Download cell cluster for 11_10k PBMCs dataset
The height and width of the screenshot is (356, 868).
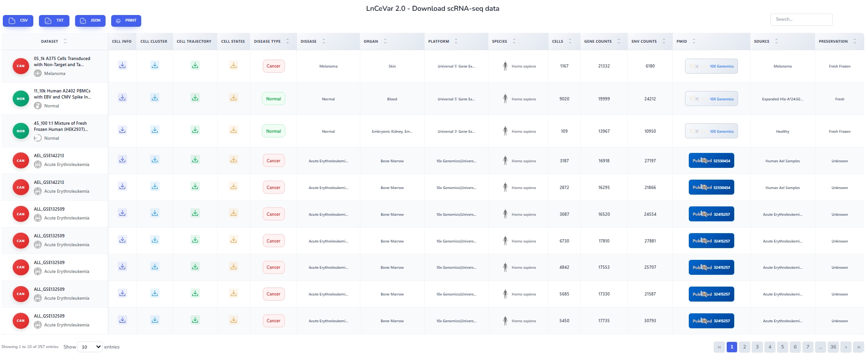(154, 98)
